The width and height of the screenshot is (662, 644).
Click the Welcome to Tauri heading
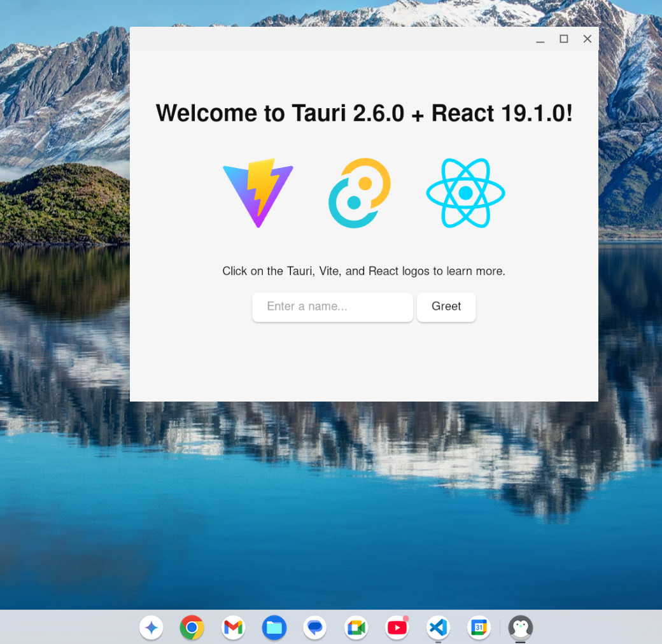363,113
